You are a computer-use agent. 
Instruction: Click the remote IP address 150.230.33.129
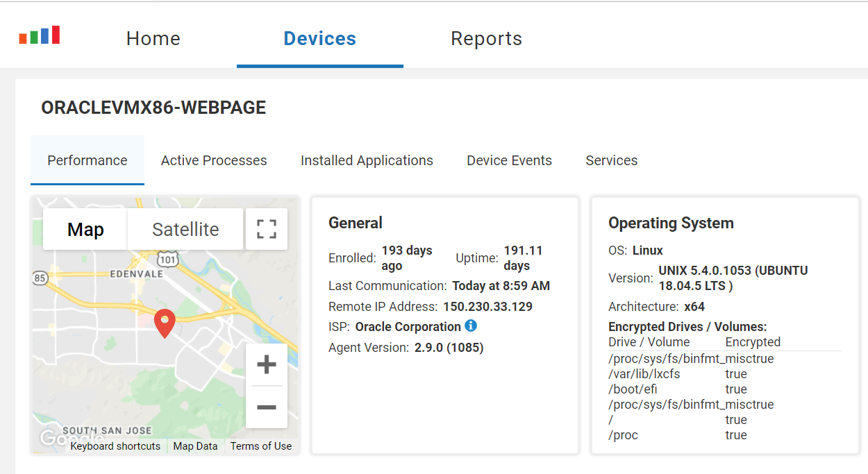[488, 306]
